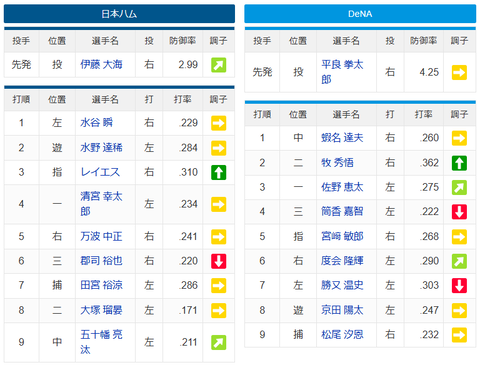Select the 日本ハム team header

click(x=119, y=14)
